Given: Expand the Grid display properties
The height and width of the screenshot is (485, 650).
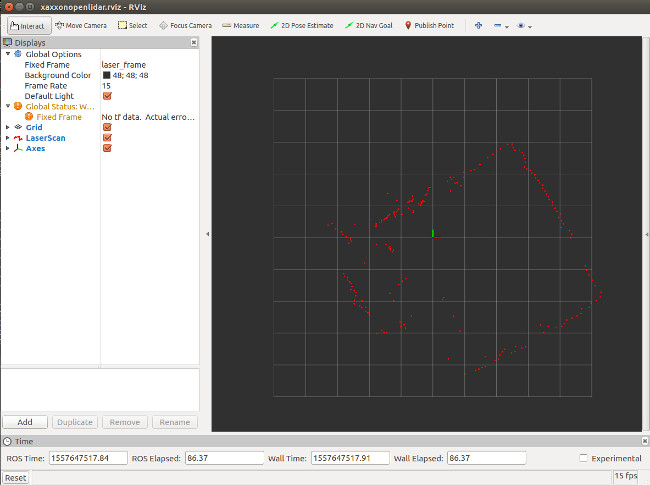Looking at the screenshot, I should tap(7, 127).
